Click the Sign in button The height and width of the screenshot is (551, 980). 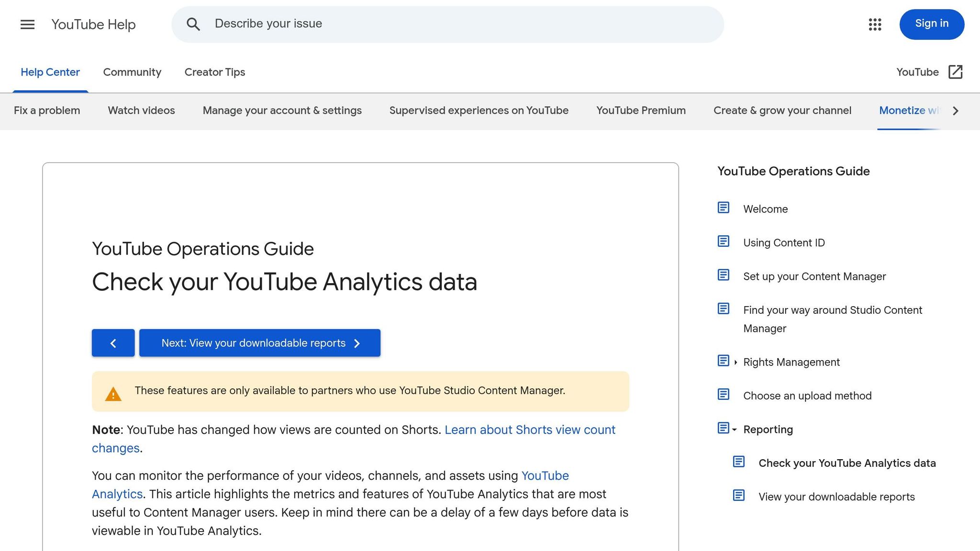click(x=932, y=24)
